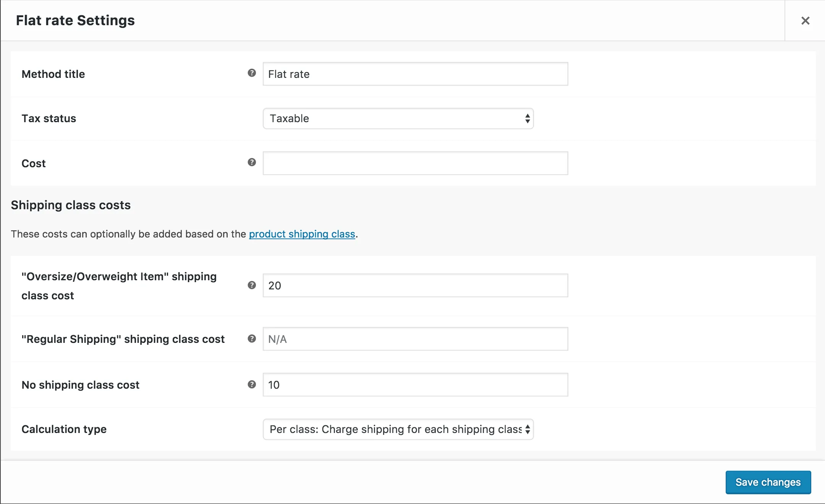Image resolution: width=825 pixels, height=504 pixels.
Task: Click help icon next to Method title
Action: (x=252, y=73)
